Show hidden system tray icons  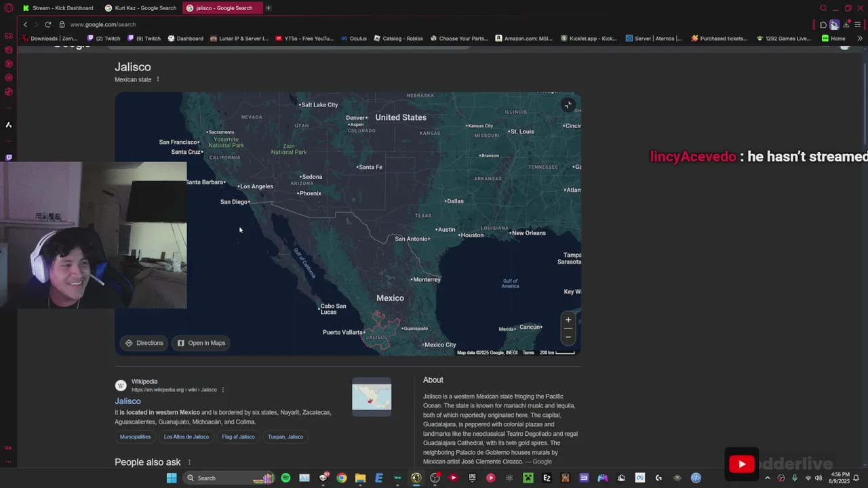pos(768,478)
